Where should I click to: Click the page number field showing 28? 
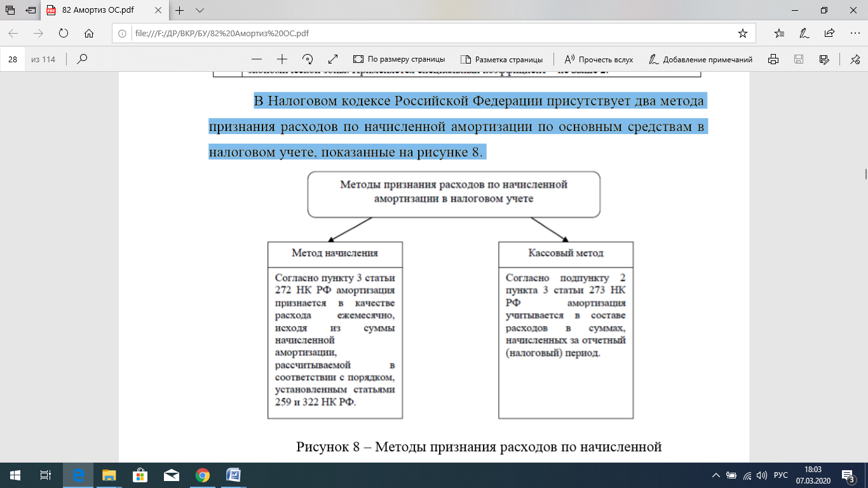13,59
